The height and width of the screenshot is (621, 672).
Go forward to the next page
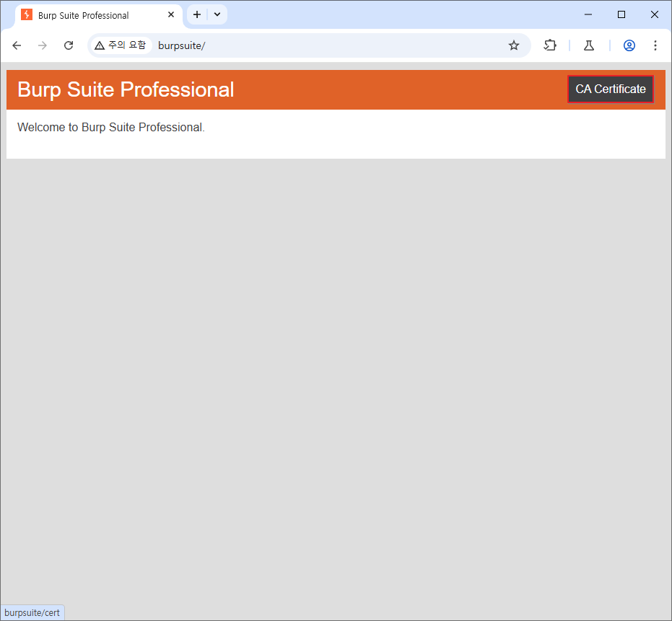point(43,45)
